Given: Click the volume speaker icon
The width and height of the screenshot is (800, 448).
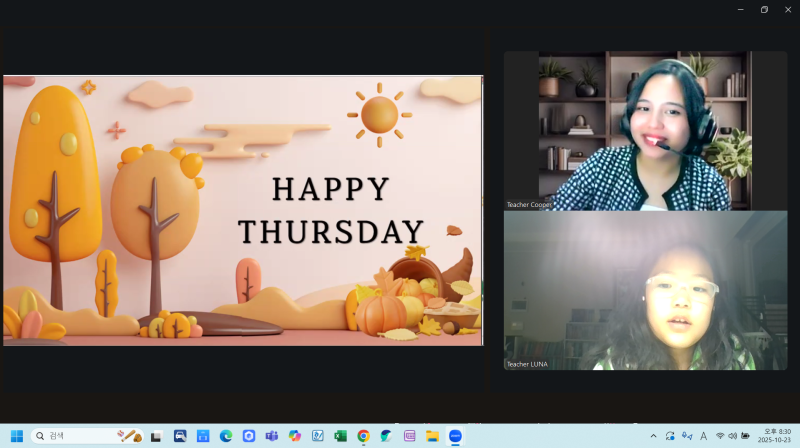Looking at the screenshot, I should (733, 436).
